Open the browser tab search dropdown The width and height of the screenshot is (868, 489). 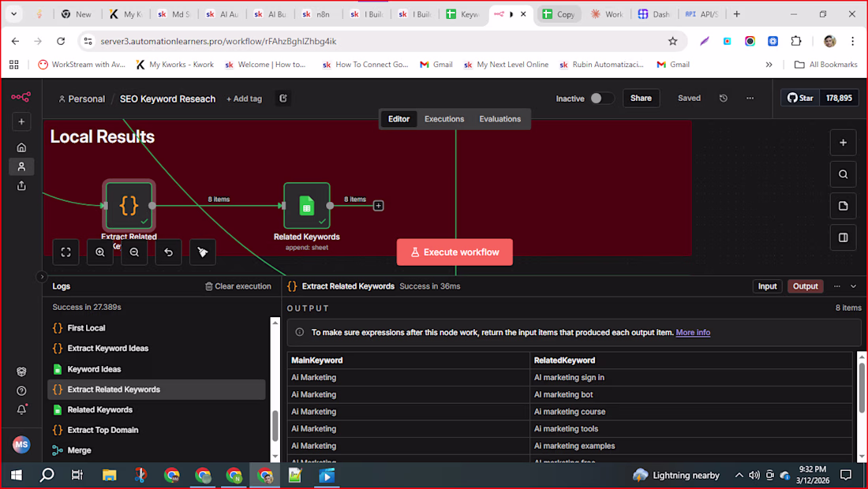click(x=14, y=14)
